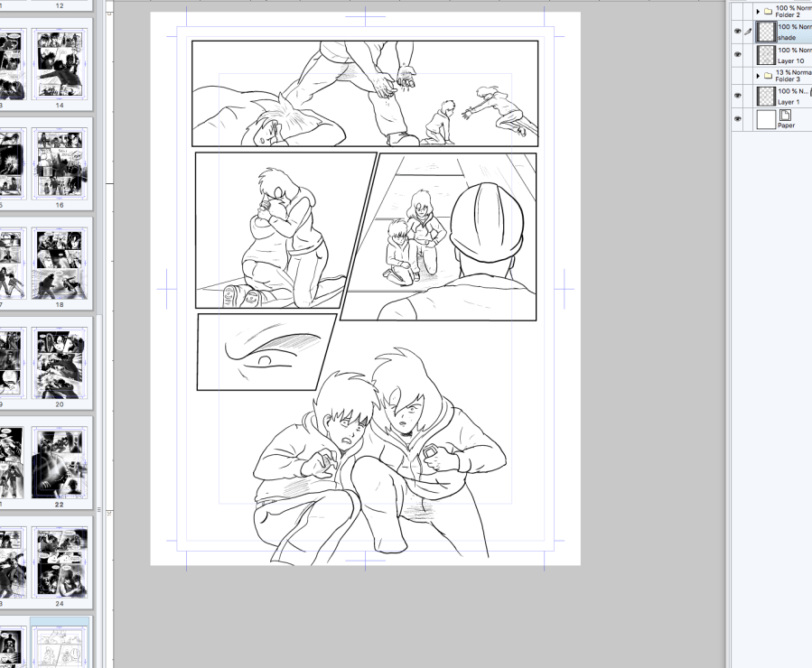Select the shade layer thumbnail
The height and width of the screenshot is (668, 812).
766,32
